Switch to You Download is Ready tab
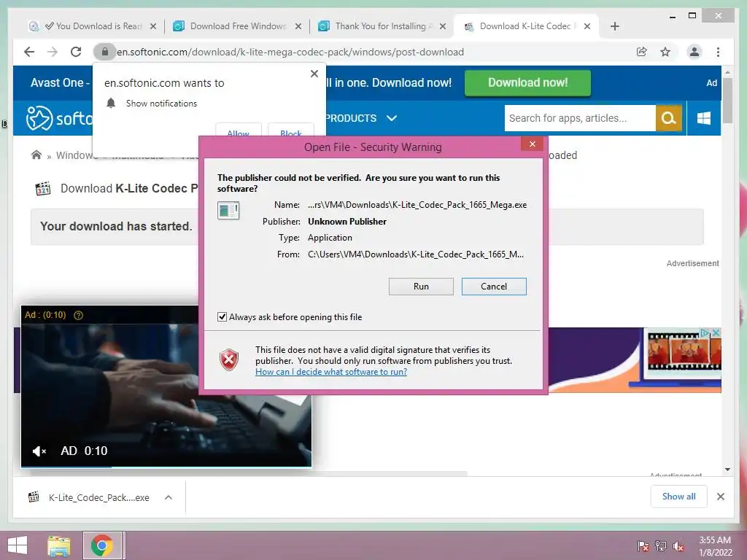Viewport: 747px width, 560px height. tap(94, 26)
